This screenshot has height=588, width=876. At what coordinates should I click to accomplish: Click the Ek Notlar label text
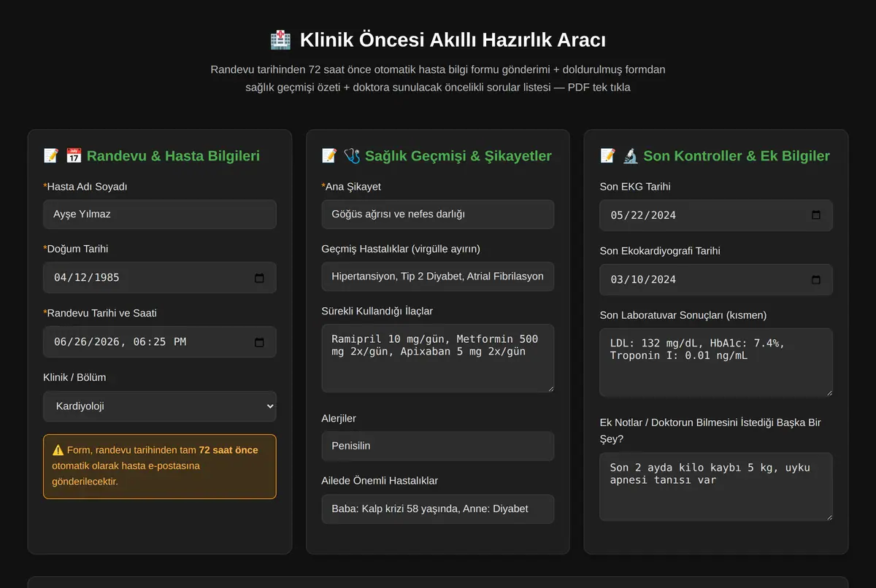coord(710,430)
